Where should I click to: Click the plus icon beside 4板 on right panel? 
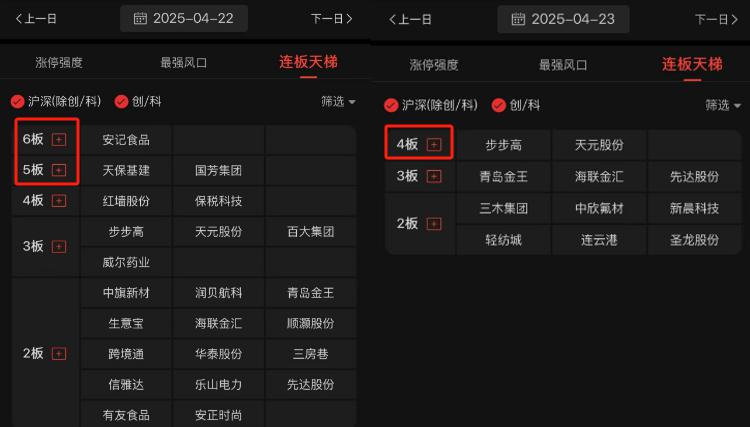(434, 144)
